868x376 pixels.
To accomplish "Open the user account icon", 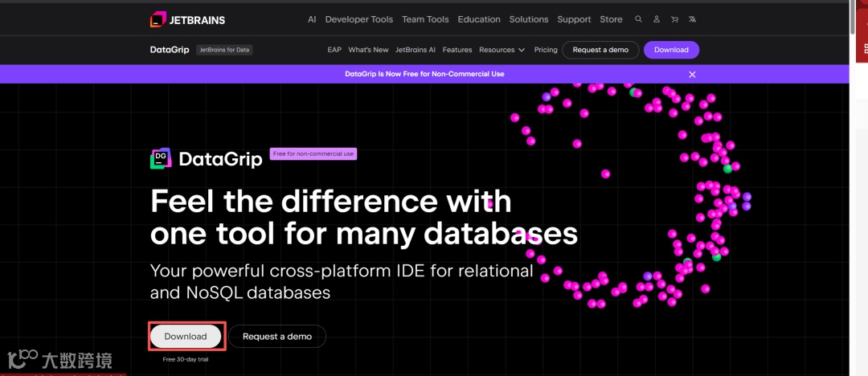I will click(657, 18).
